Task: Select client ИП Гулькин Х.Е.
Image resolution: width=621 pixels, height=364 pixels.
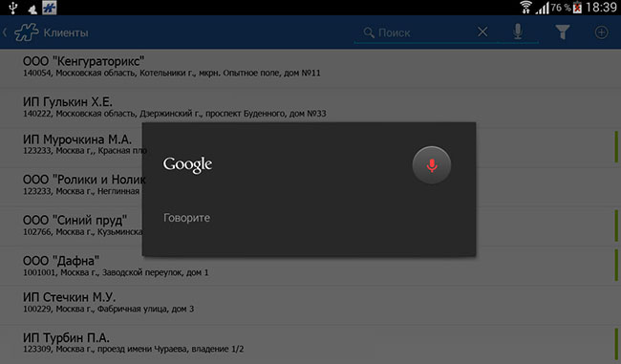Action: click(310, 107)
